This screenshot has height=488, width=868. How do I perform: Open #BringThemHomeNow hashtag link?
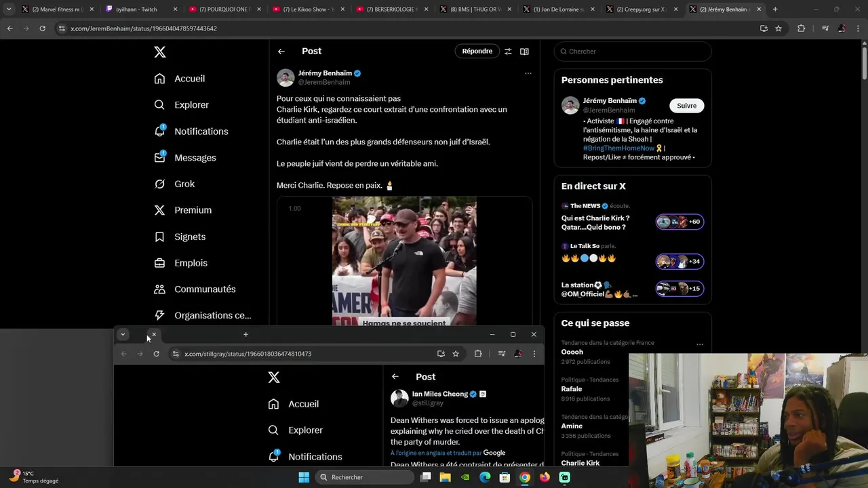pos(618,148)
